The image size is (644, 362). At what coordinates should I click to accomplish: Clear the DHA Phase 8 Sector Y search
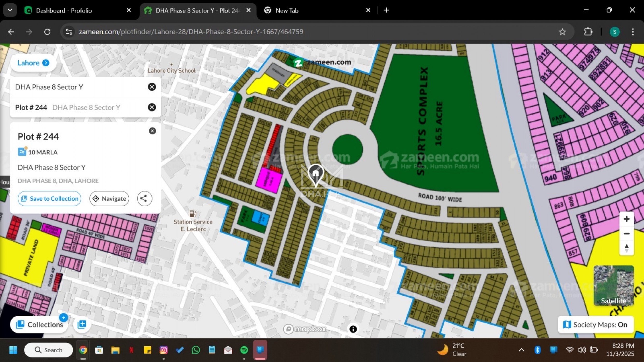(152, 87)
